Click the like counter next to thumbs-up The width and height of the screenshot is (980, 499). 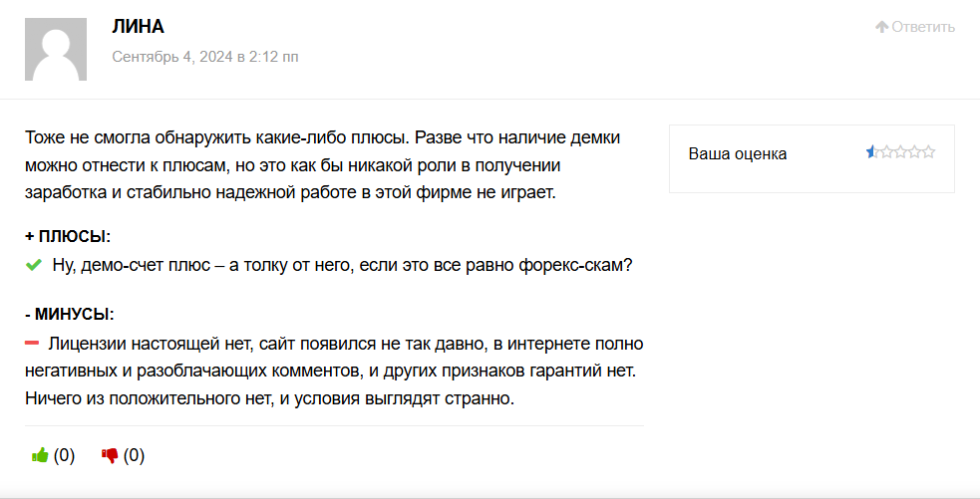(65, 455)
